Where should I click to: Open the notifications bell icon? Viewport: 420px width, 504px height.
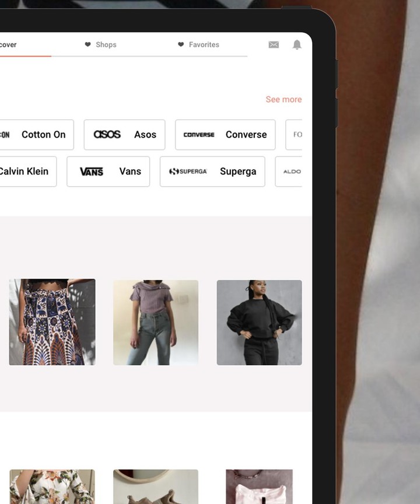[x=297, y=44]
